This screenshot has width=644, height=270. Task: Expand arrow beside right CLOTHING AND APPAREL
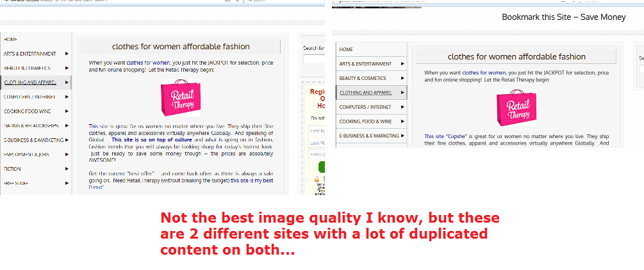coord(403,93)
